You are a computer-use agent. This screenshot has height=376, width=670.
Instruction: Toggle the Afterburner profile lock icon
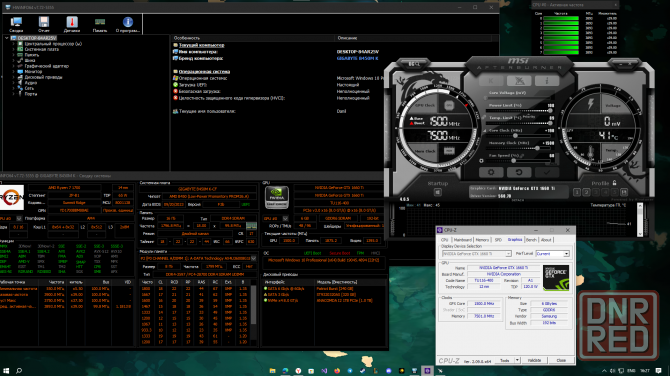pyautogui.click(x=614, y=183)
